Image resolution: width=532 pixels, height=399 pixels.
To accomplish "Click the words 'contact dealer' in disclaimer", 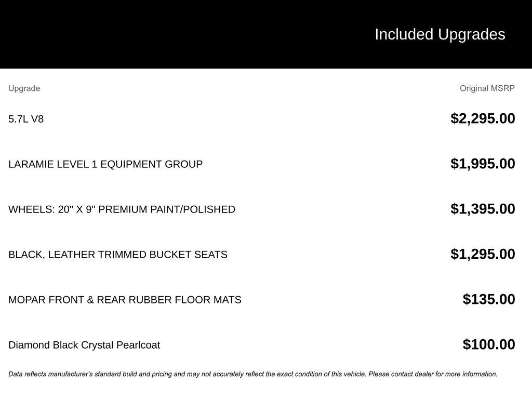I will (412, 374).
